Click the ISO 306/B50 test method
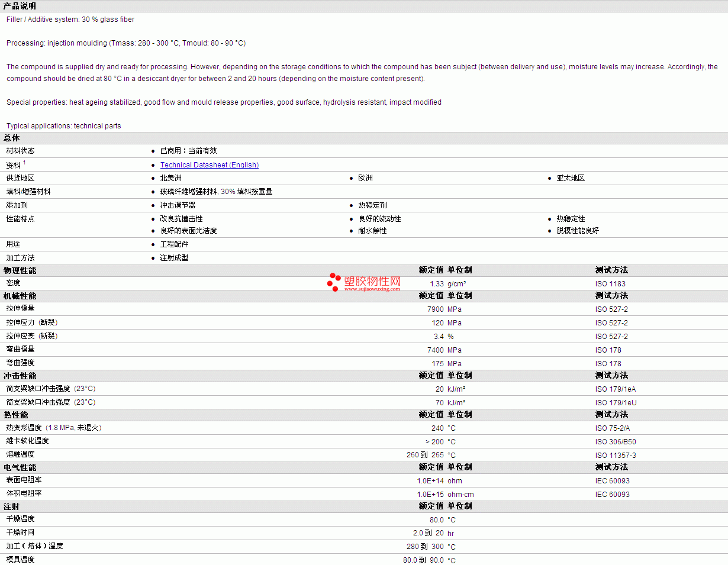Viewport: 728px width, 565px height. pyautogui.click(x=616, y=442)
